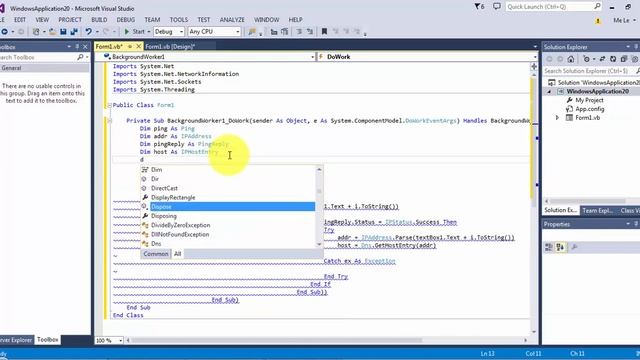Screen dimensions: 640x360
Task: Click the Find in Files icon
Action: 252,31
